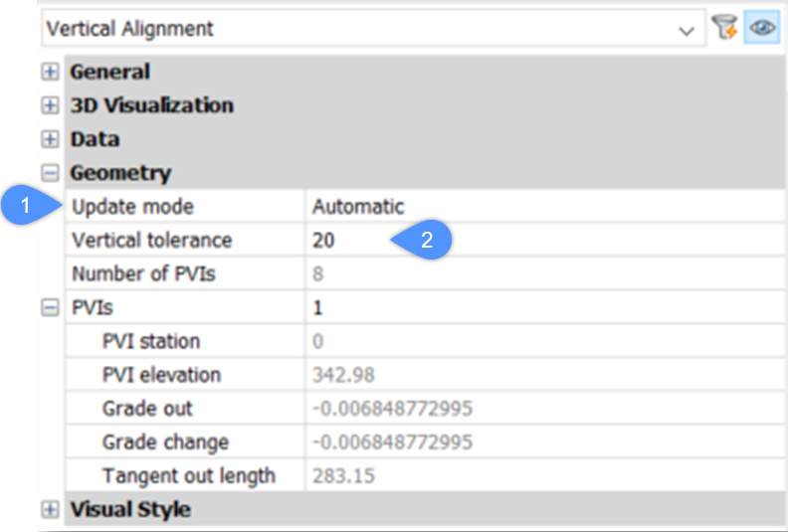Screen dimensions: 788x532
Task: Click the Number of PVIs label
Action: [141, 274]
